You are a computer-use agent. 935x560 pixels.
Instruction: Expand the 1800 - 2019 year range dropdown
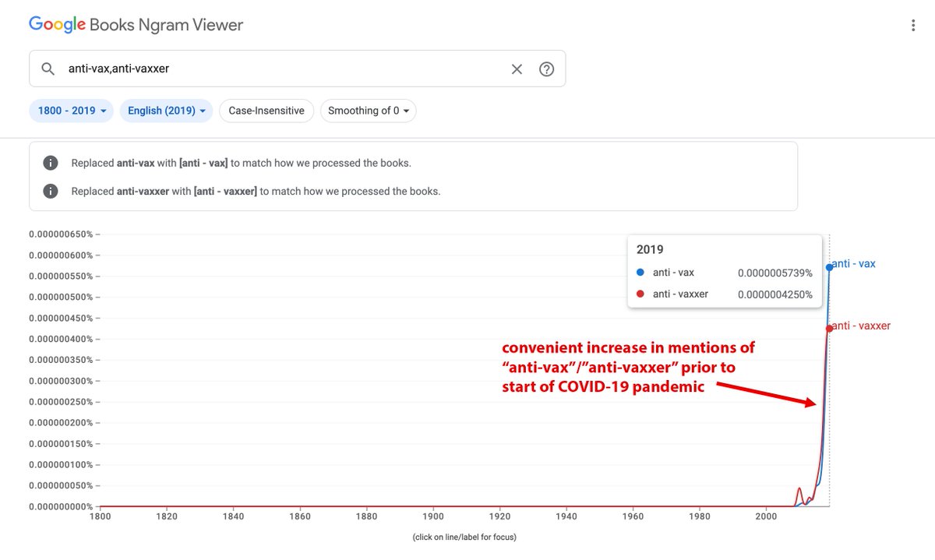[x=72, y=111]
